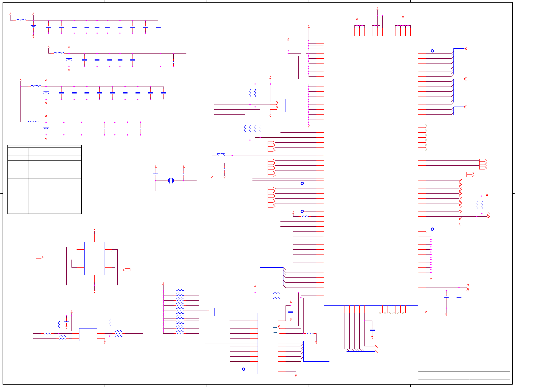The height and width of the screenshot is (392, 555).
Task: Select the small four-pin component with circular pins
Action: (x=281, y=106)
